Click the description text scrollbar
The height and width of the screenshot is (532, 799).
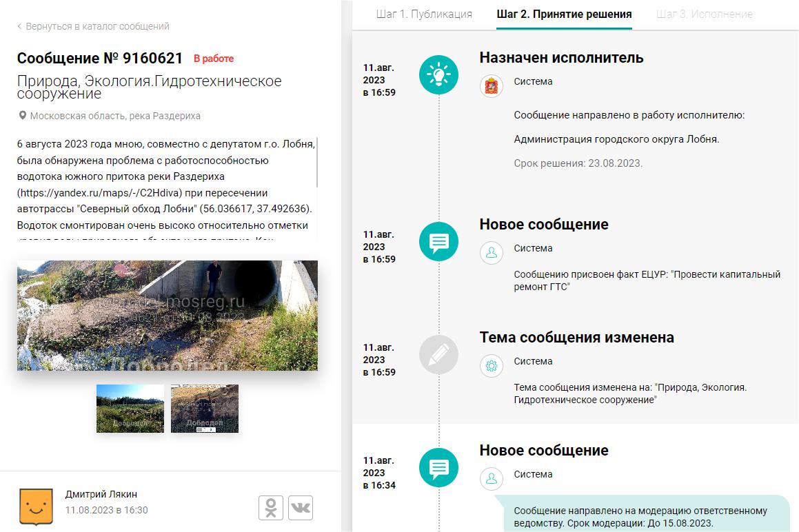[x=317, y=163]
